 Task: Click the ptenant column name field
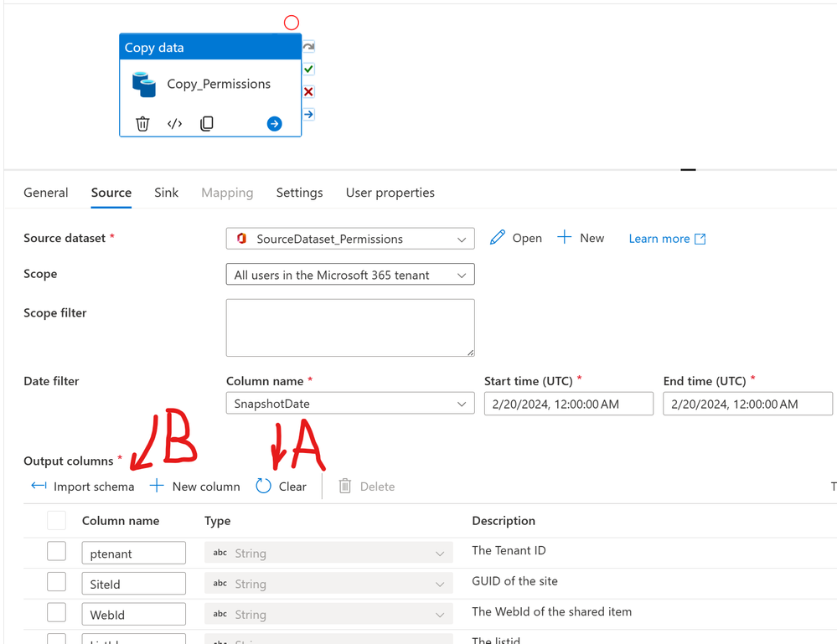point(133,553)
